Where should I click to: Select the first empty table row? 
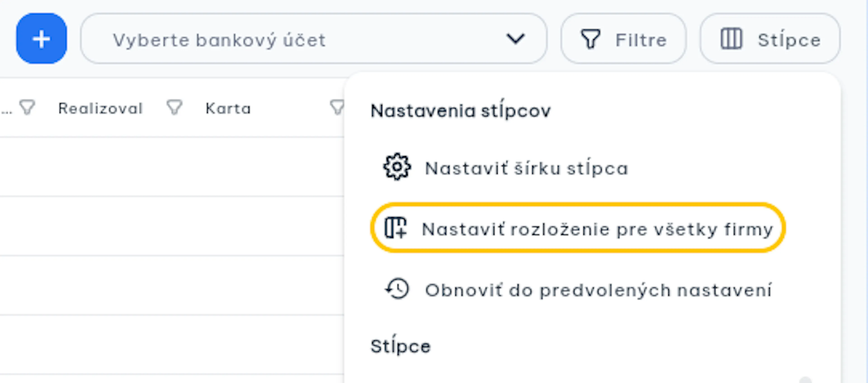[x=172, y=167]
